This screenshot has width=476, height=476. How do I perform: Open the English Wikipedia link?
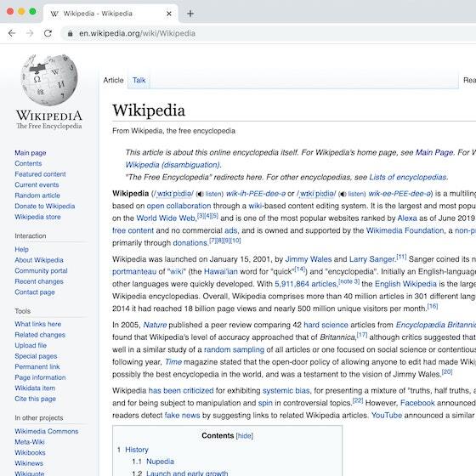click(405, 284)
